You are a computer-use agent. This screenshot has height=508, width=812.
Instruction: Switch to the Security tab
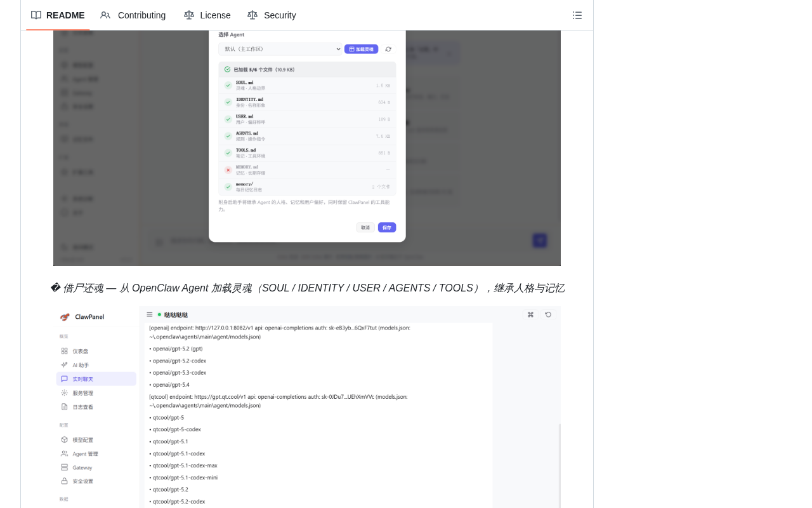click(x=272, y=15)
